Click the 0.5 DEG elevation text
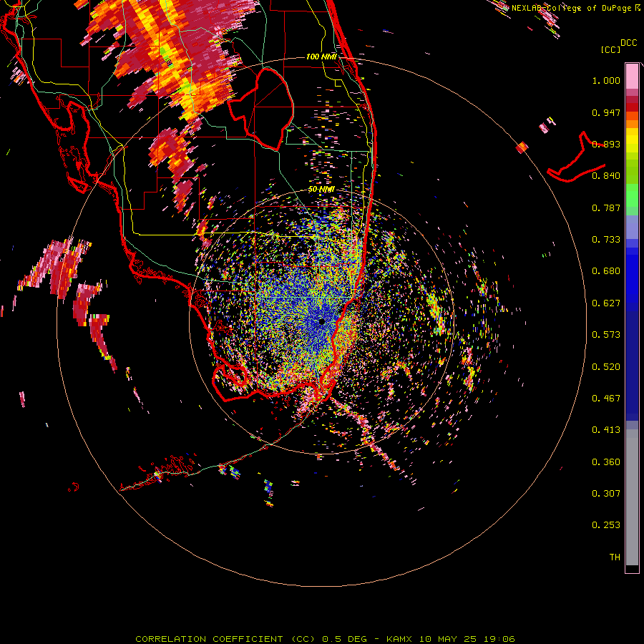This screenshot has height=644, width=644. point(344,639)
